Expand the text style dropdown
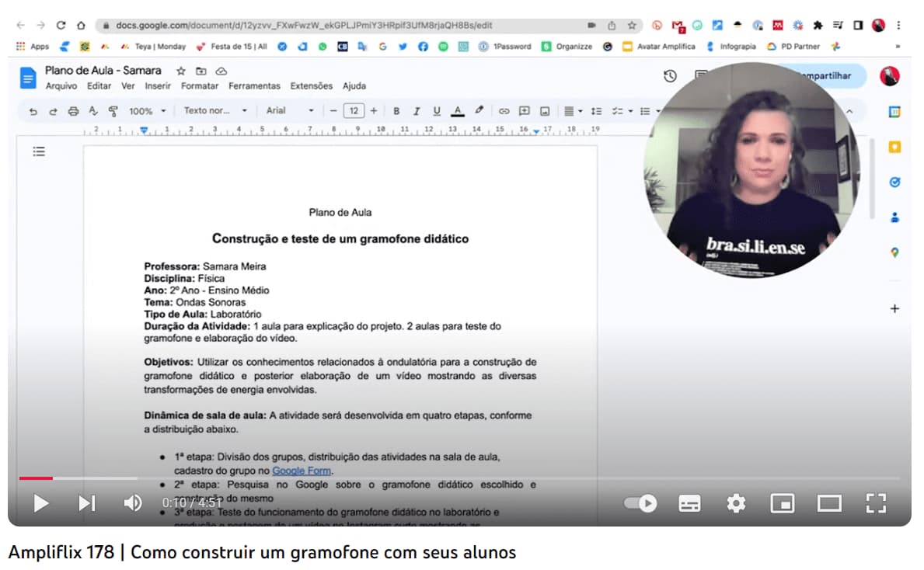Image resolution: width=924 pixels, height=570 pixels. click(215, 111)
